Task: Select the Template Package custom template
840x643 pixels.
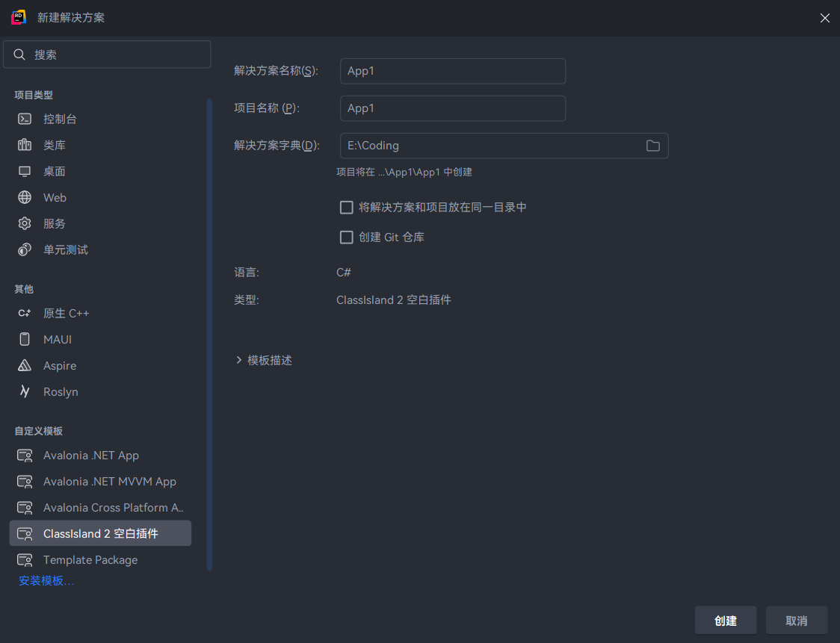Action: pyautogui.click(x=90, y=559)
